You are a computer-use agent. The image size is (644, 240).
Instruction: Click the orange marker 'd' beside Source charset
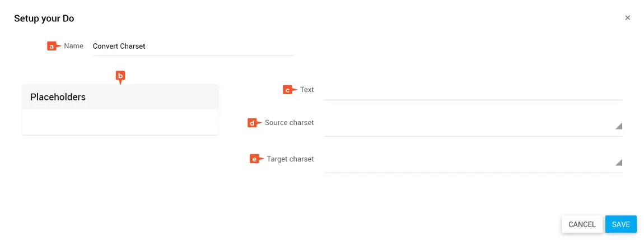coord(253,123)
